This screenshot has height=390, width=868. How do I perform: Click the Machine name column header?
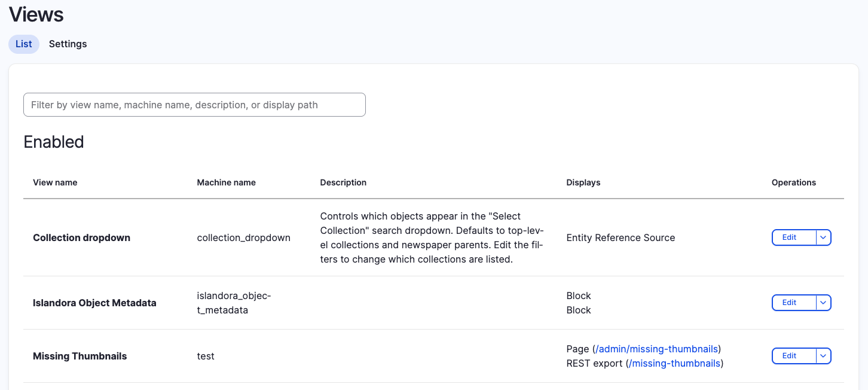(227, 182)
